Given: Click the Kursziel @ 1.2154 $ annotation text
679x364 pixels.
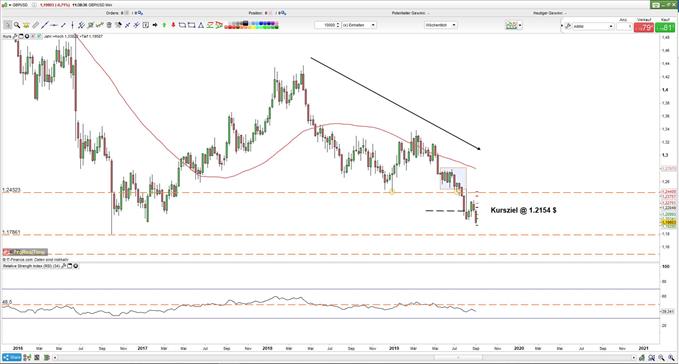Looking at the screenshot, I should tap(524, 210).
